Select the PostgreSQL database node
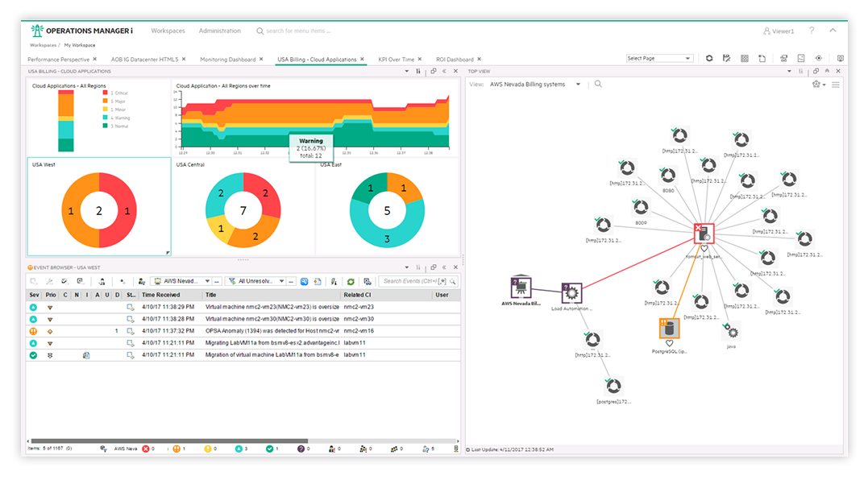The width and height of the screenshot is (868, 480). [669, 329]
